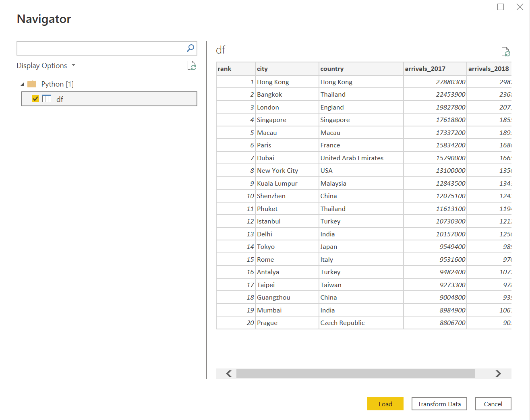This screenshot has height=420, width=530.
Task: Click the Italy country cell
Action: pos(361,259)
